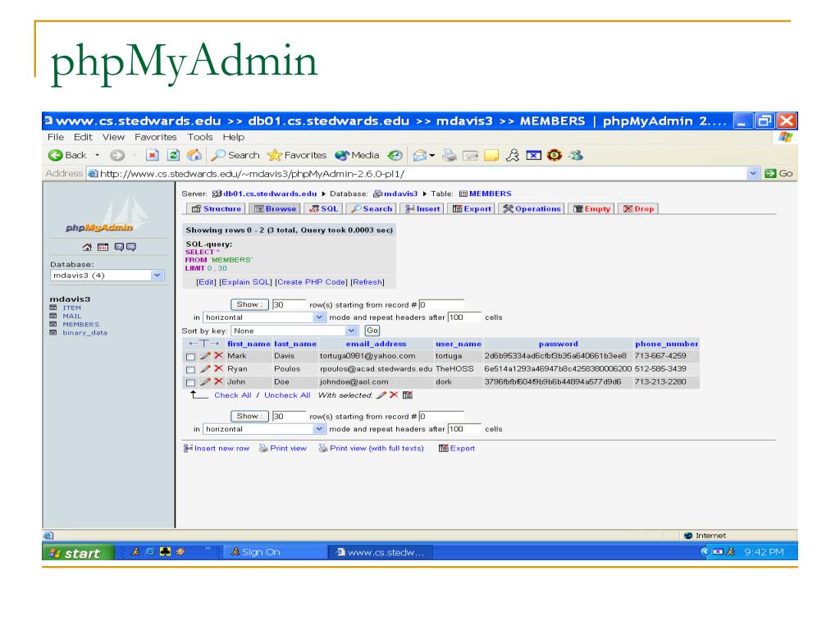Click the browser Home house icon
This screenshot has height=630, width=840.
click(x=194, y=155)
